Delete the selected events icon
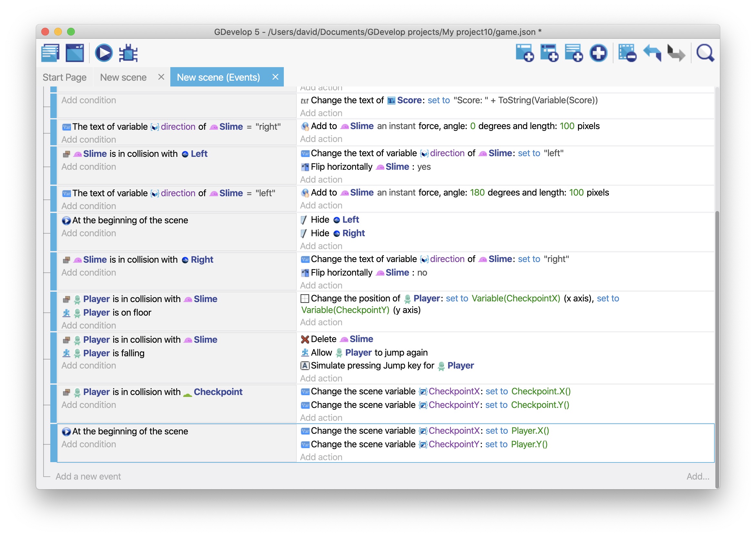756x537 pixels. (627, 53)
